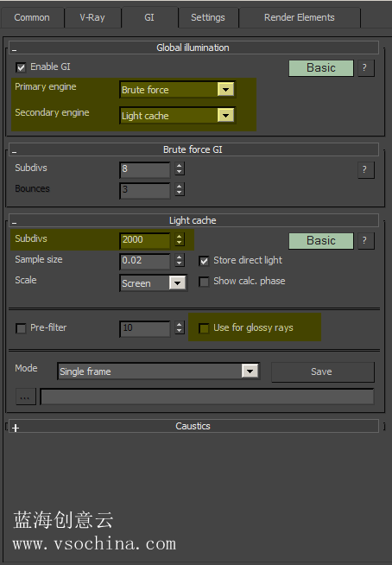
Task: Uncheck the Enable GI checkbox
Action: coord(21,67)
